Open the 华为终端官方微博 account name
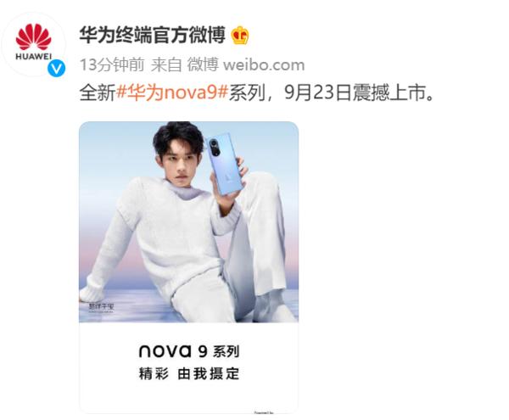 pyautogui.click(x=152, y=35)
